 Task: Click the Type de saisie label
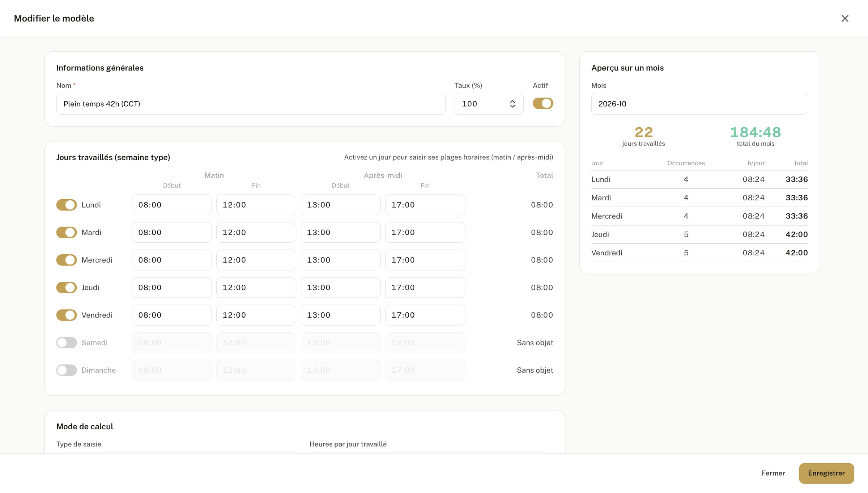(79, 444)
